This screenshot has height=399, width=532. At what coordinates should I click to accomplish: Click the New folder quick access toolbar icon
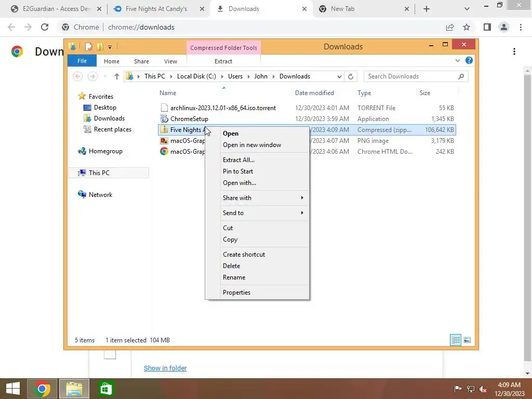point(100,47)
